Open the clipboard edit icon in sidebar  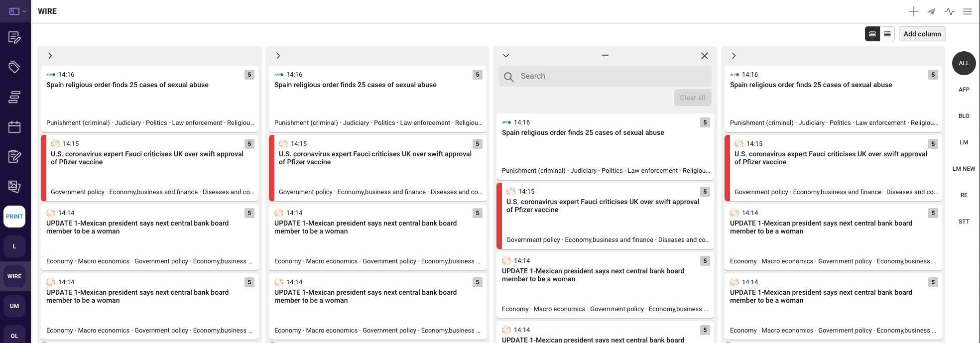click(14, 157)
